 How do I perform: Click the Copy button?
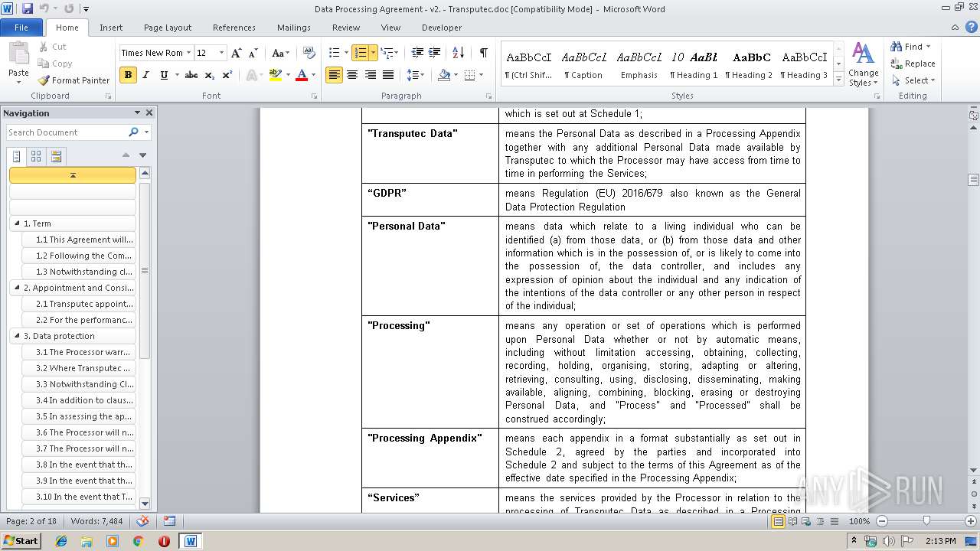coord(56,64)
